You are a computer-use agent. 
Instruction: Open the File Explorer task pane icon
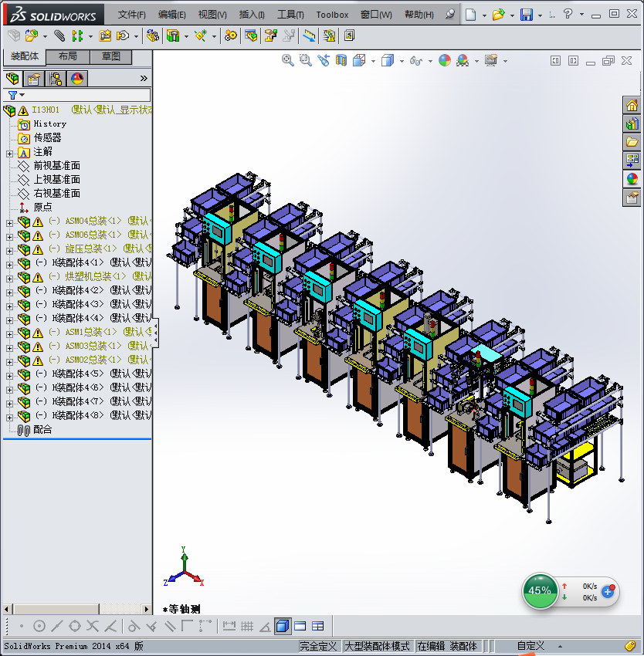[632, 142]
